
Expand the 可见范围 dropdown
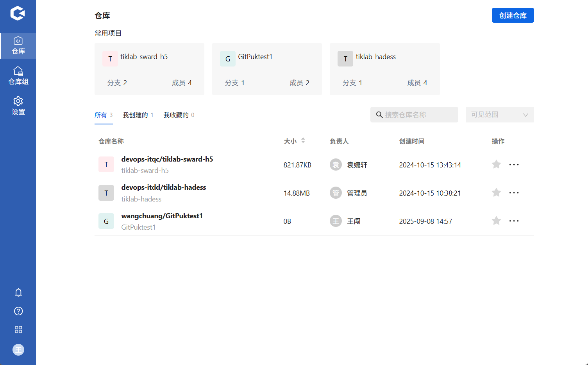[500, 115]
